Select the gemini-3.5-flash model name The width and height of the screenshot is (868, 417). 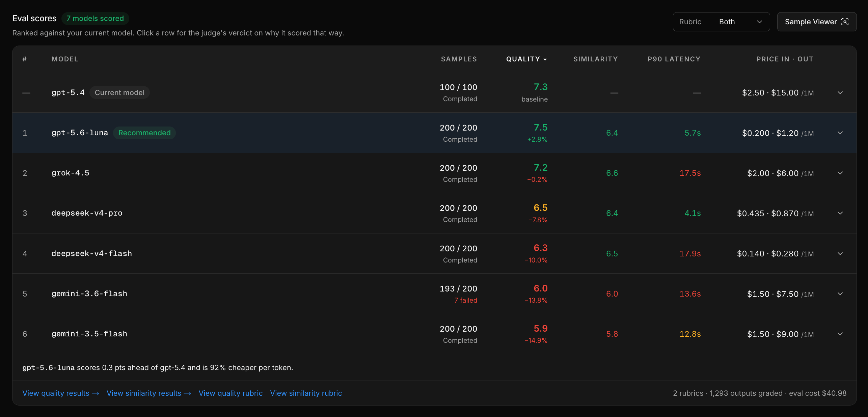[x=89, y=334]
